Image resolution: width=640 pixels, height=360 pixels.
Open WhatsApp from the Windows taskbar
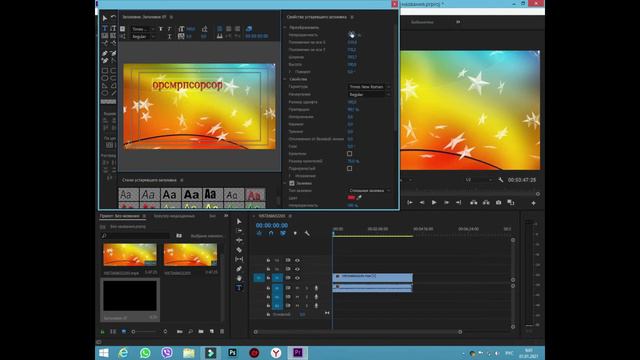(145, 353)
